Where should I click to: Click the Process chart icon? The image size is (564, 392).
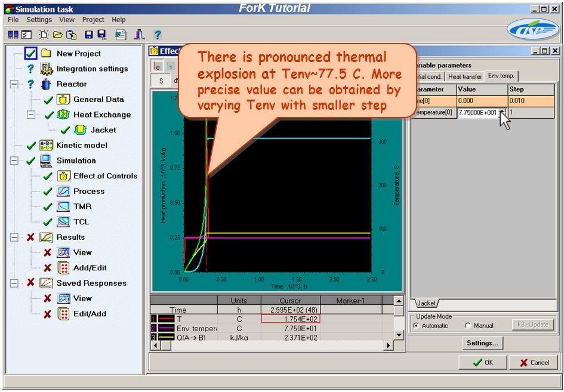[63, 192]
